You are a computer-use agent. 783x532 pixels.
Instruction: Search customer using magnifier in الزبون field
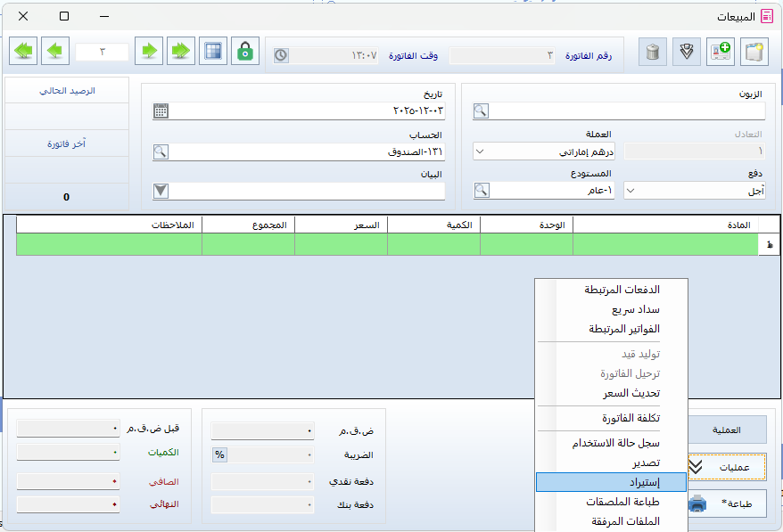pyautogui.click(x=481, y=111)
